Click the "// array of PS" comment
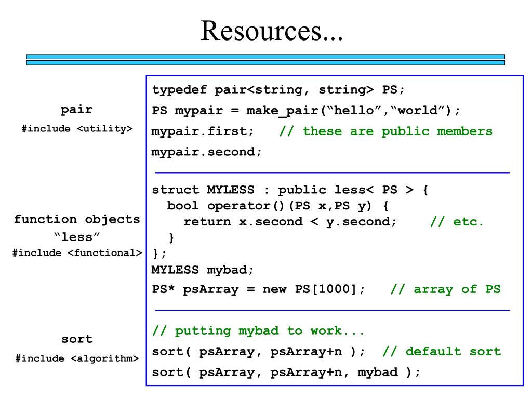 445,289
